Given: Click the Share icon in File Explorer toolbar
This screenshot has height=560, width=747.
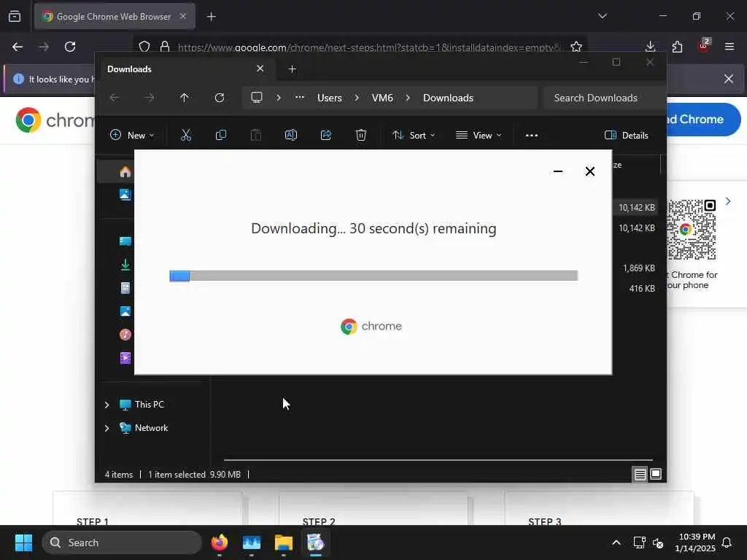Looking at the screenshot, I should 326,135.
